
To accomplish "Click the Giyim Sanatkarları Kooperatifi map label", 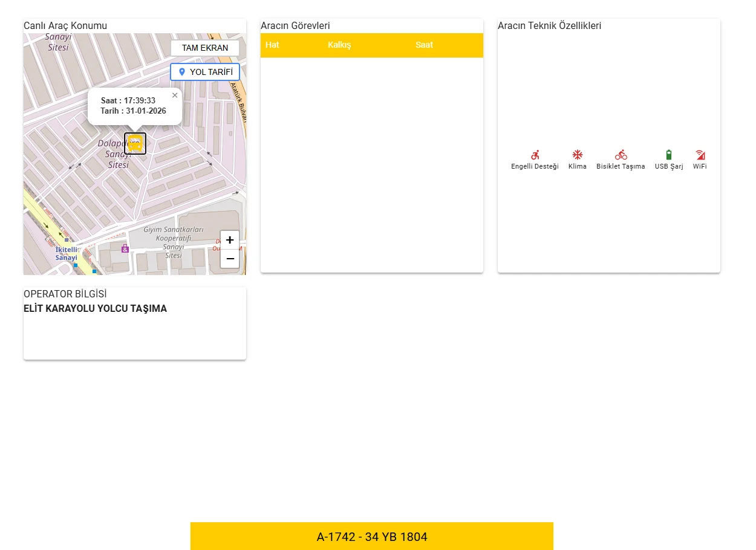I will click(174, 238).
